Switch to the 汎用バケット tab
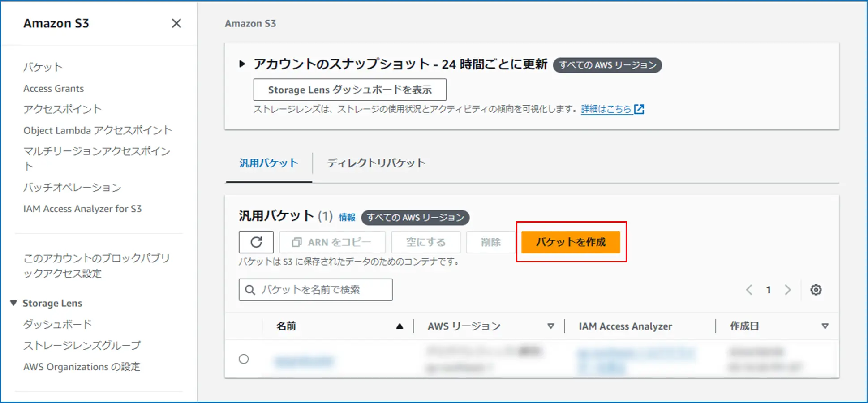The image size is (868, 403). 269,163
